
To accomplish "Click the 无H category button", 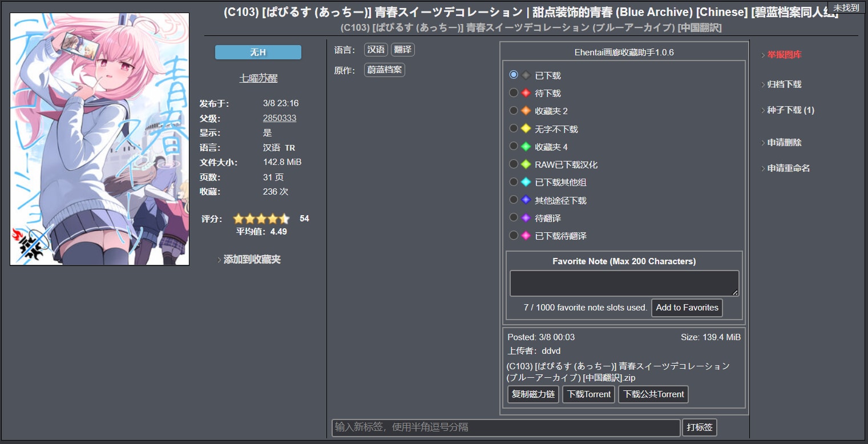I will tap(258, 53).
